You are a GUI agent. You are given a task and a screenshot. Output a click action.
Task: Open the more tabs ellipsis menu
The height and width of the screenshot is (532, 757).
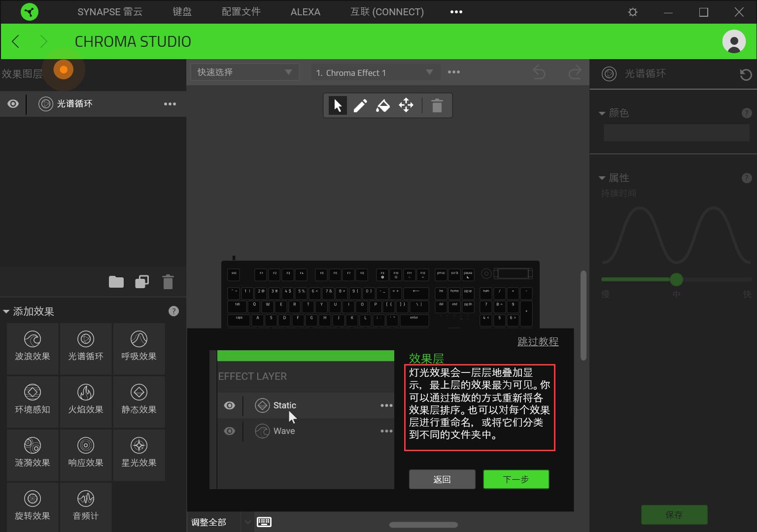pos(456,12)
